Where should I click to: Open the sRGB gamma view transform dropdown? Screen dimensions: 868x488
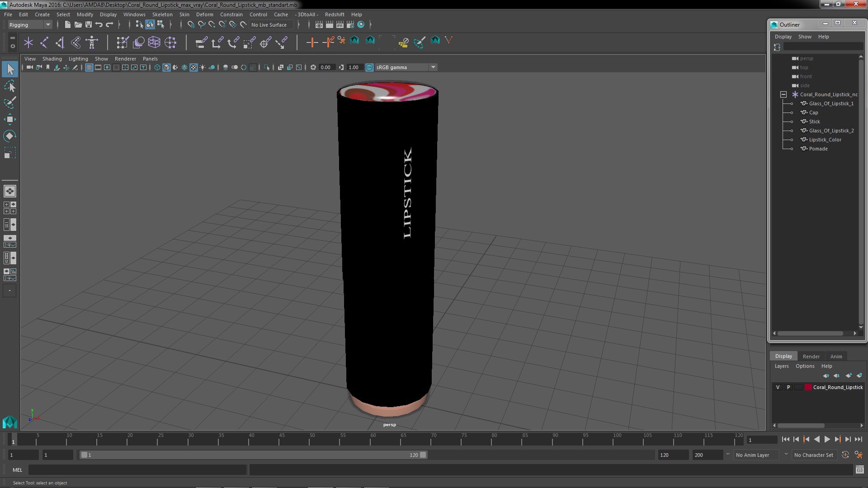point(406,67)
